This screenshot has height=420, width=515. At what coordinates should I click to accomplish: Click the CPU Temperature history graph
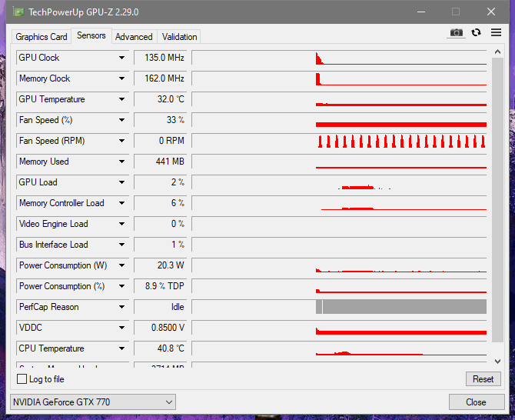tap(339, 348)
